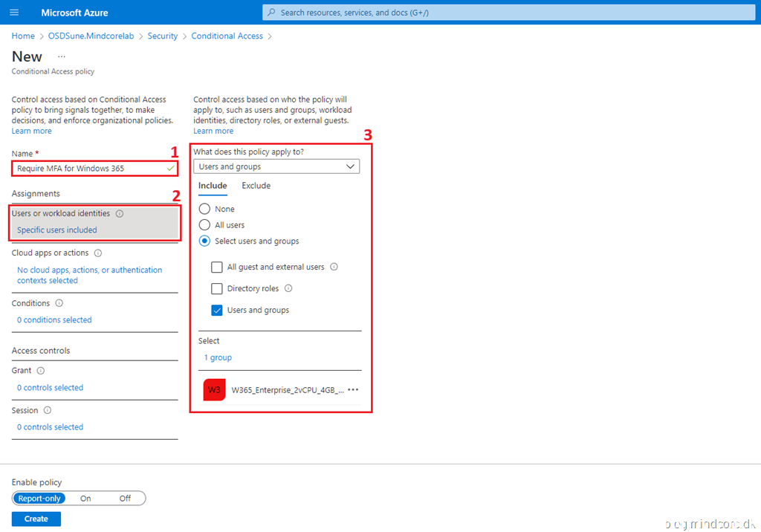
Task: Click the Directory roles info icon
Action: pos(288,288)
